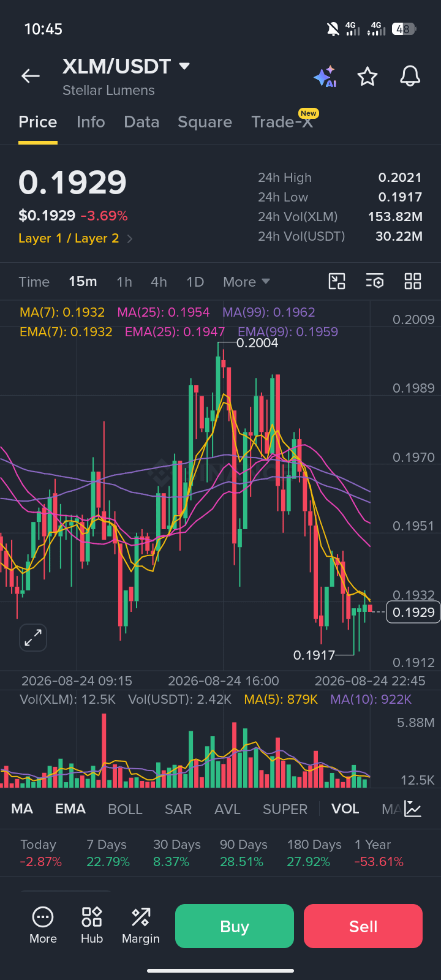Toggle the MA indicator
The height and width of the screenshot is (980, 441).
(22, 809)
